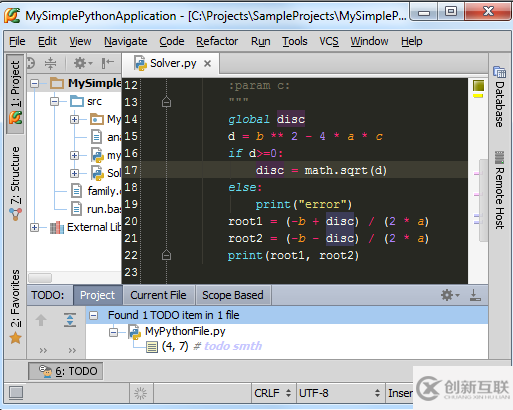Open the Database tool window
This screenshot has height=410, width=513.
[499, 97]
